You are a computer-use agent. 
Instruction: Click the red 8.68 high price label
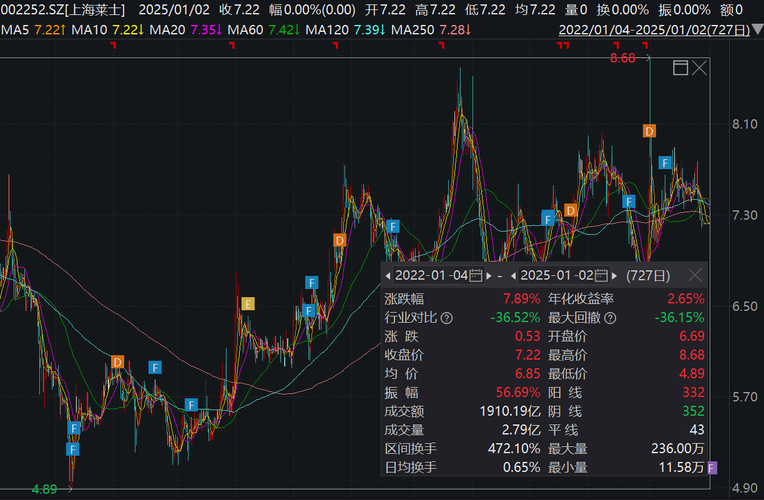click(x=623, y=58)
